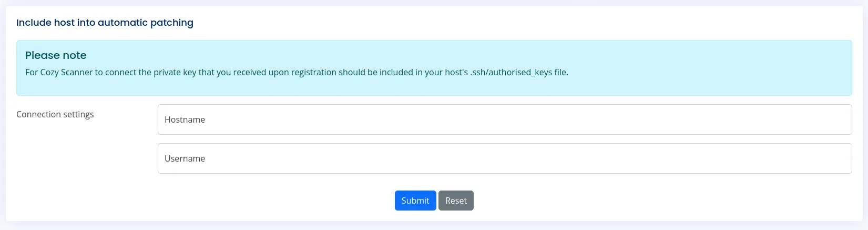
Task: Click the Hostname input field
Action: click(505, 119)
